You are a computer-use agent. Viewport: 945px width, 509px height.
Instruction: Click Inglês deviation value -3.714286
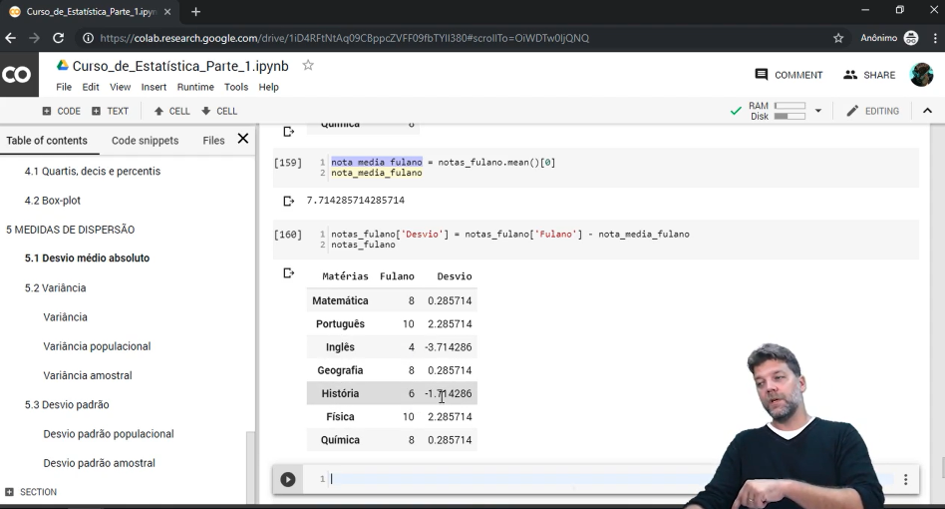[x=448, y=347]
